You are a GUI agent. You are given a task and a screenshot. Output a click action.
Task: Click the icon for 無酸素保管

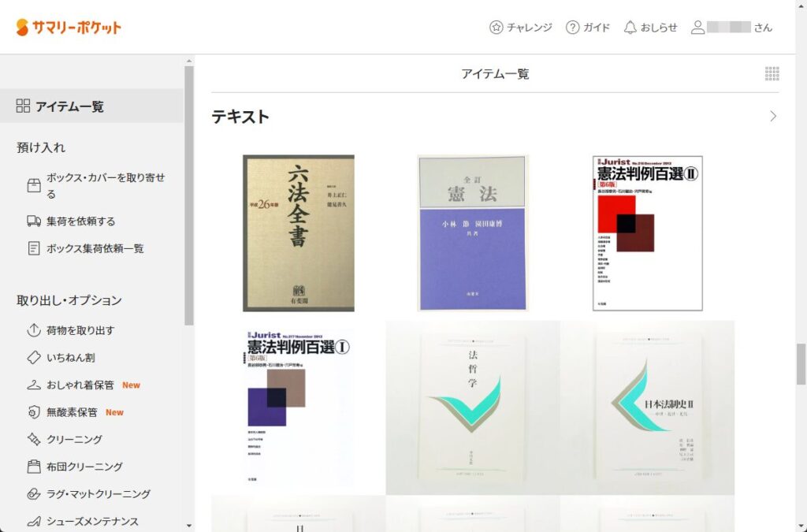coord(34,412)
